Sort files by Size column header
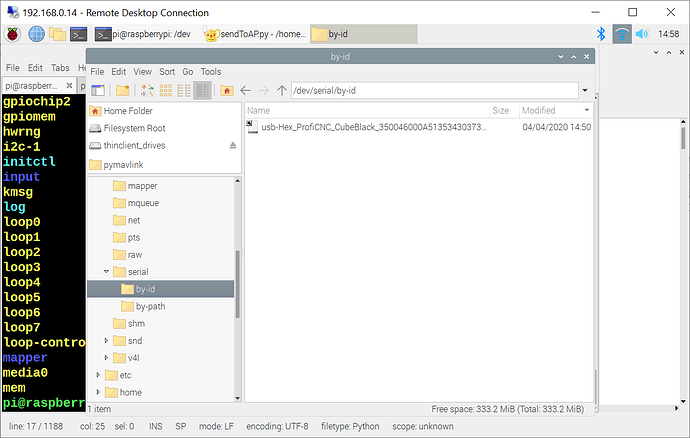The height and width of the screenshot is (438, 690). tap(504, 110)
